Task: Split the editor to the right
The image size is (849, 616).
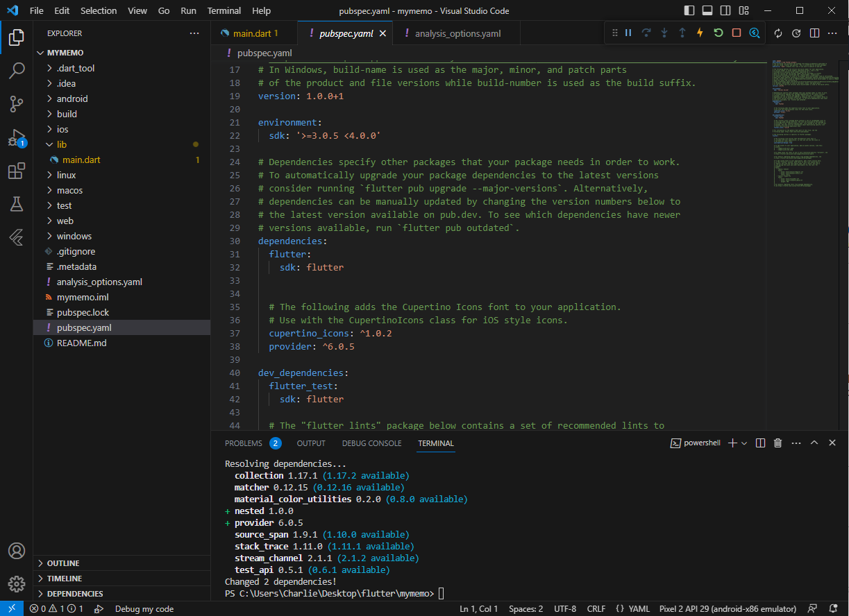Action: pyautogui.click(x=814, y=33)
